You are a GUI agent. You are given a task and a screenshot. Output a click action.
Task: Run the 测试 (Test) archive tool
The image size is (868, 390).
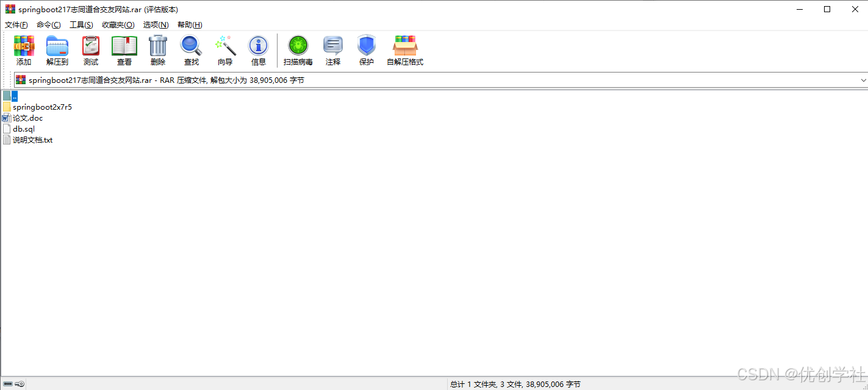(x=91, y=46)
